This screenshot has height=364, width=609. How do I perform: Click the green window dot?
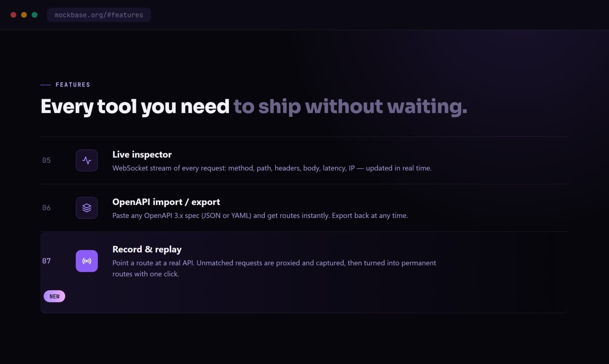click(35, 15)
